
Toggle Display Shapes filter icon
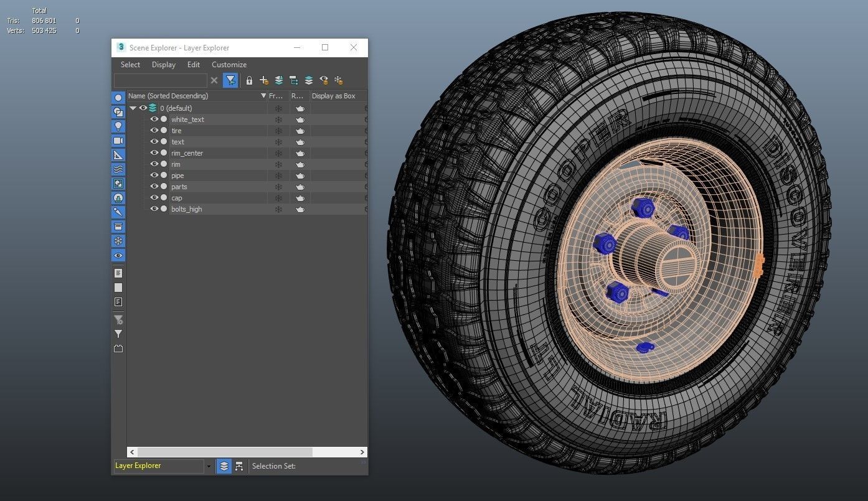pos(118,112)
